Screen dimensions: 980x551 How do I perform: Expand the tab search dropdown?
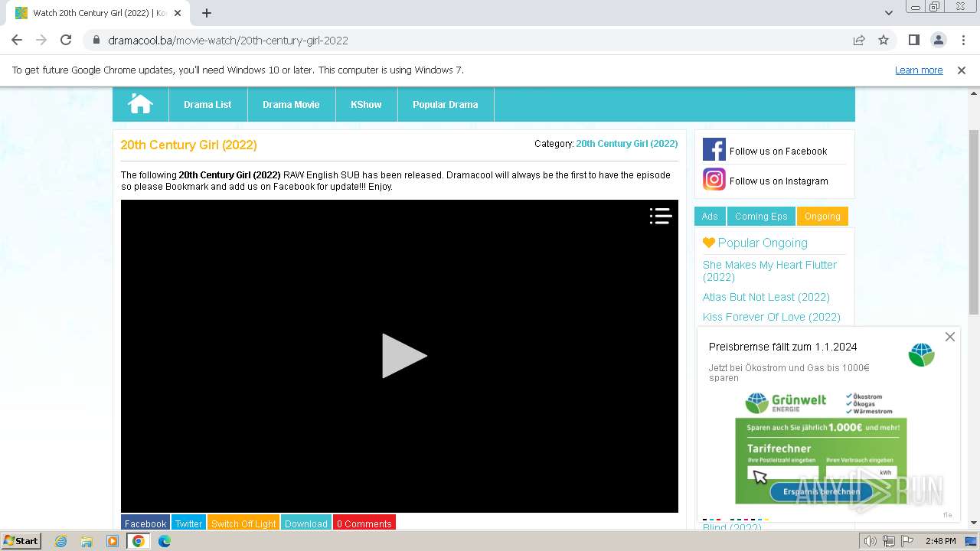coord(889,13)
